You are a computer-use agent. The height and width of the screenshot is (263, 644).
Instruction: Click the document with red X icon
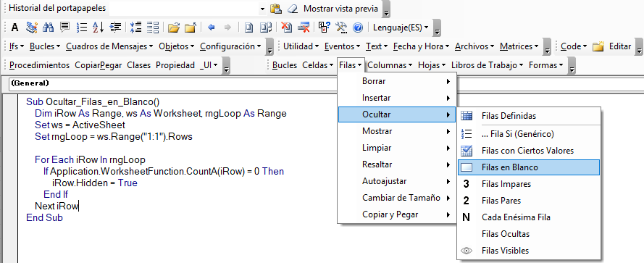[287, 28]
